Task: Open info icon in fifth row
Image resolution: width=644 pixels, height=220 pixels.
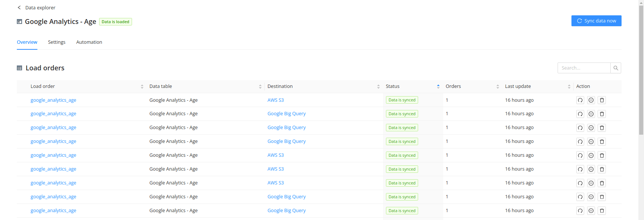Action: [x=591, y=156]
